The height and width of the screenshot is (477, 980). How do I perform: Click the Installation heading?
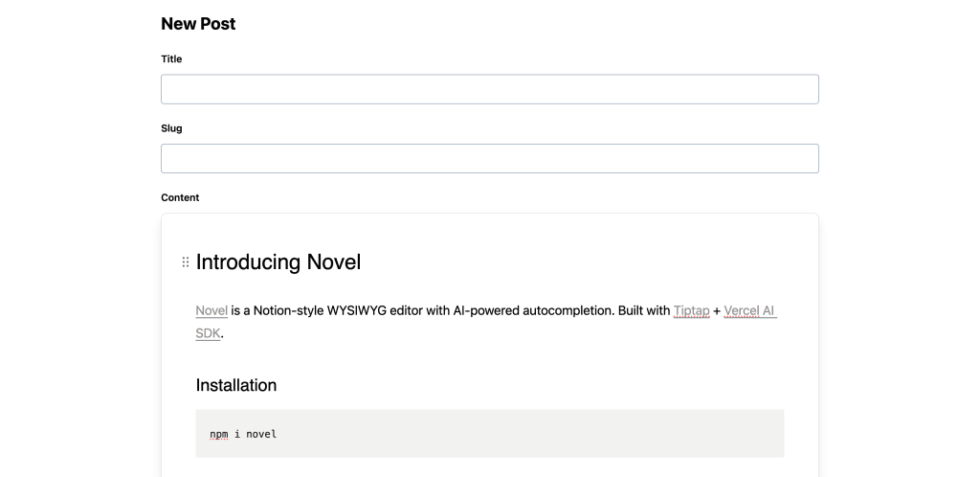[x=236, y=385]
